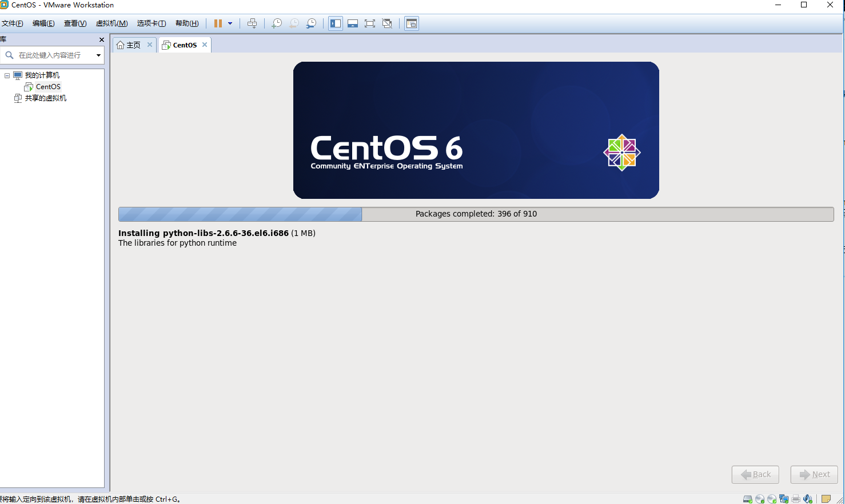Send Ctrl+Alt+Del to the virtual machine
This screenshot has width=845, height=504.
[x=252, y=23]
